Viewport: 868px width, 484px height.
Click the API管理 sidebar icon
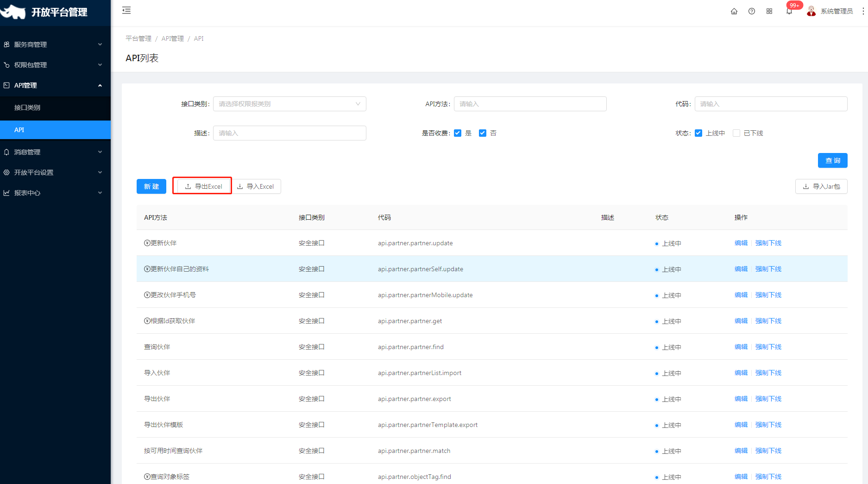(x=6, y=85)
